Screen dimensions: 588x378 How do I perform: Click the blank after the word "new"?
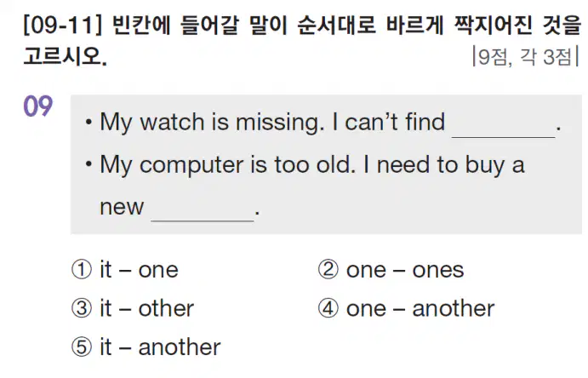pos(203,213)
